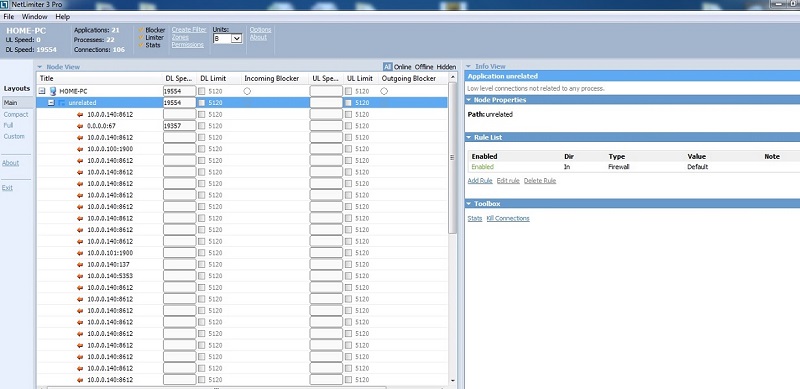The height and width of the screenshot is (389, 800).
Task: Choose the Full layout
Action: pos(8,125)
